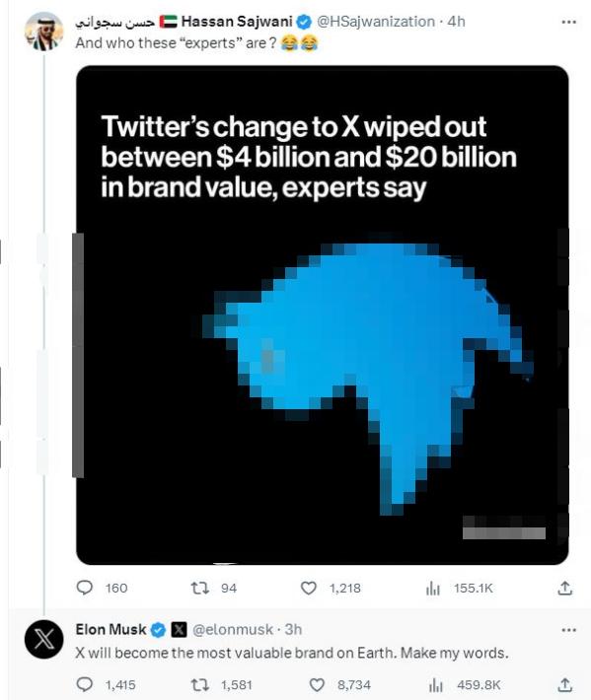Viewport: 591px width, 700px height.
Task: Share Hassan Sajwani's tweet via share icon
Action: coord(564,588)
